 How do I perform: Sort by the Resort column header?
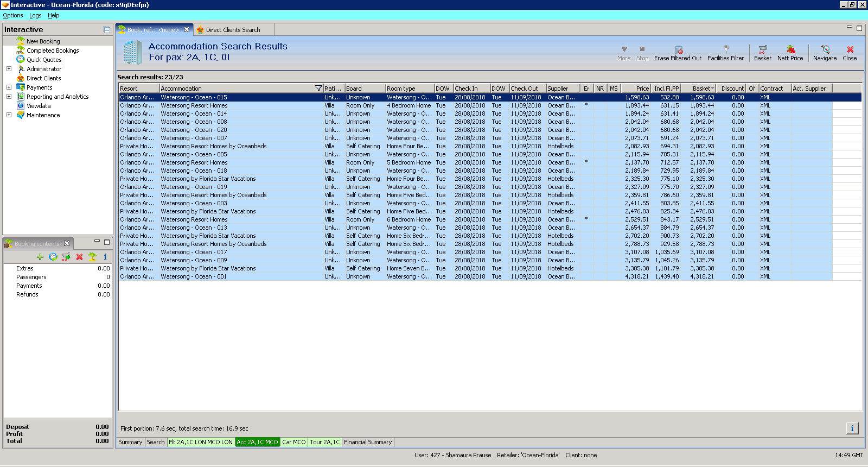(x=139, y=89)
